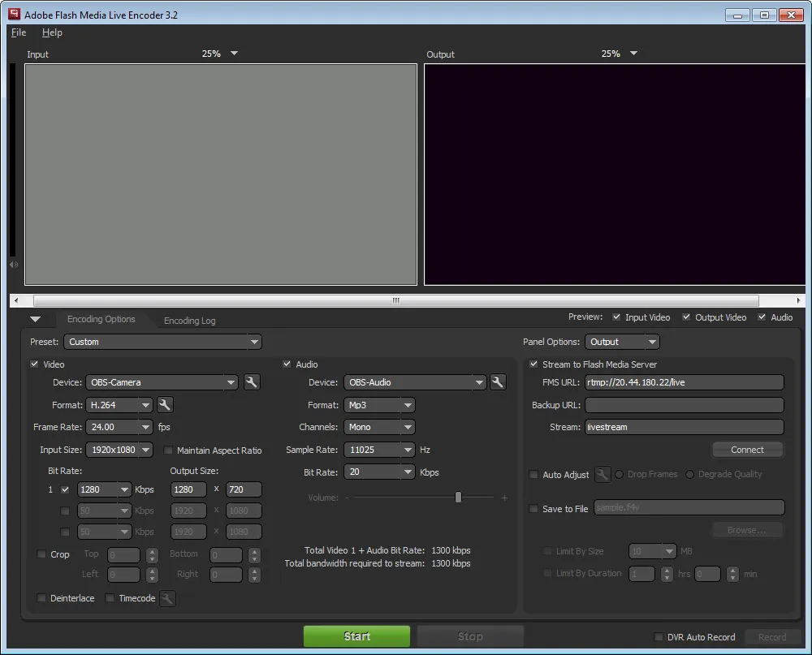
Task: Open Auto Adjust settings wrench icon
Action: point(603,474)
